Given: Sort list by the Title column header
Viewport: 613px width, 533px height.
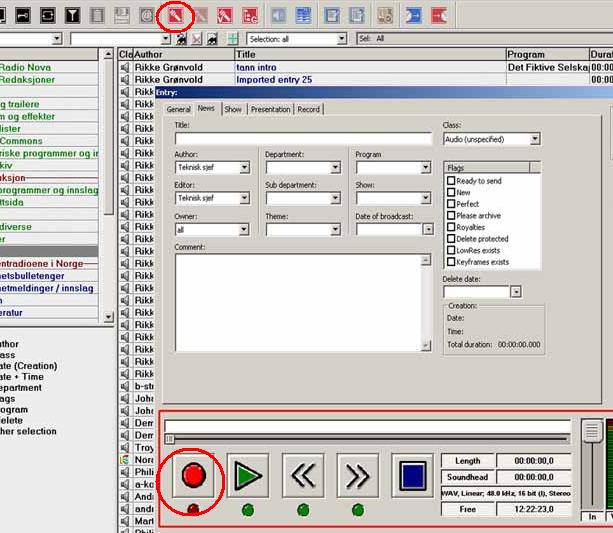Looking at the screenshot, I should coord(370,54).
